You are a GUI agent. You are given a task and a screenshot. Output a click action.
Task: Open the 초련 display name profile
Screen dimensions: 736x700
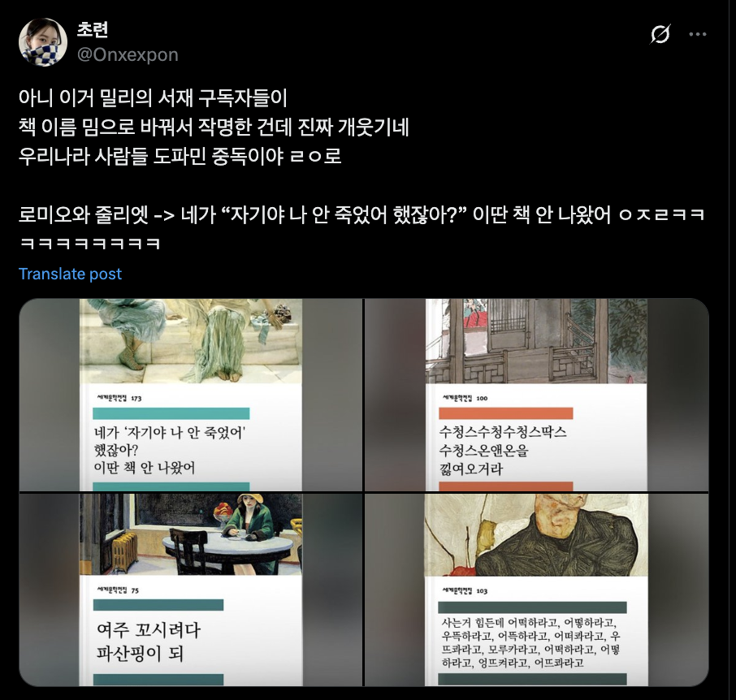(x=93, y=29)
